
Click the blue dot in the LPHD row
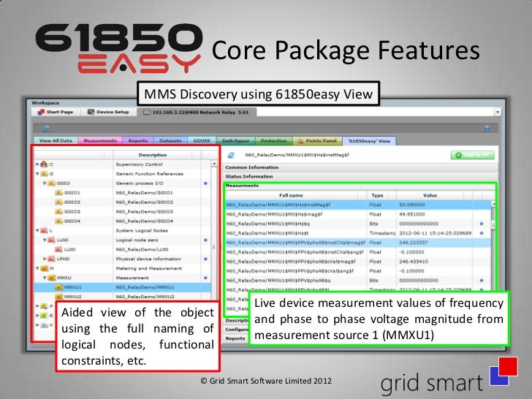[205, 259]
